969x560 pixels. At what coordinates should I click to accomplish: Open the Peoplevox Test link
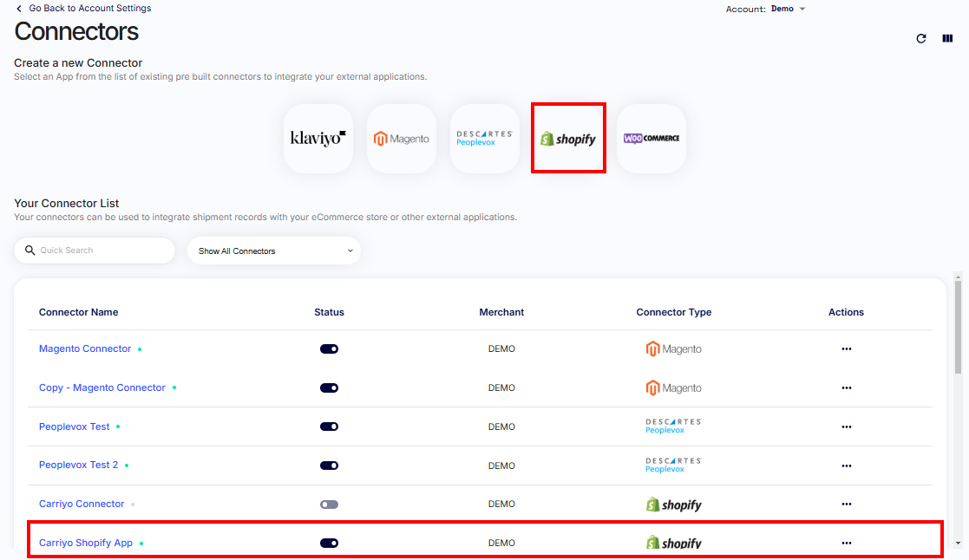[x=74, y=427]
